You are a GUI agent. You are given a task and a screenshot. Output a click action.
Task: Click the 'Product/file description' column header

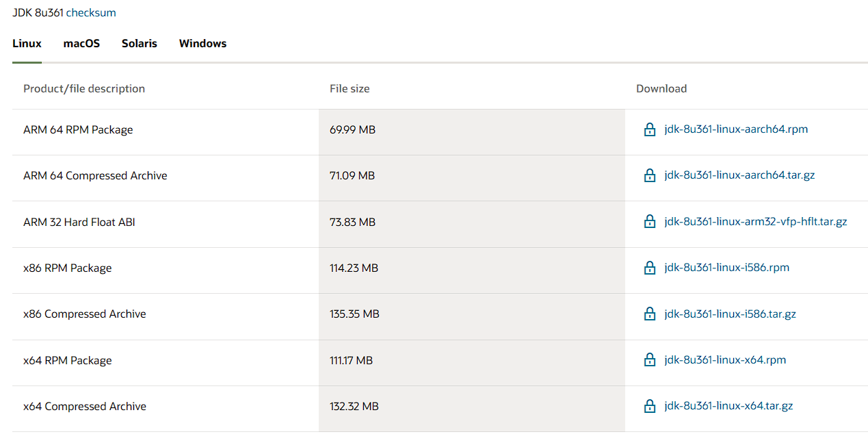[84, 88]
